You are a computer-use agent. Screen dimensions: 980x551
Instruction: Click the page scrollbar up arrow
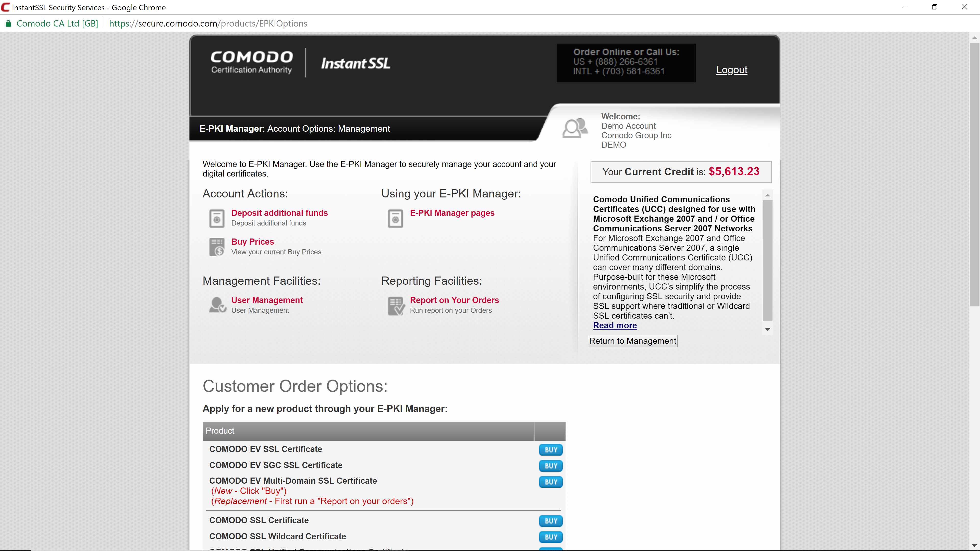coord(974,37)
